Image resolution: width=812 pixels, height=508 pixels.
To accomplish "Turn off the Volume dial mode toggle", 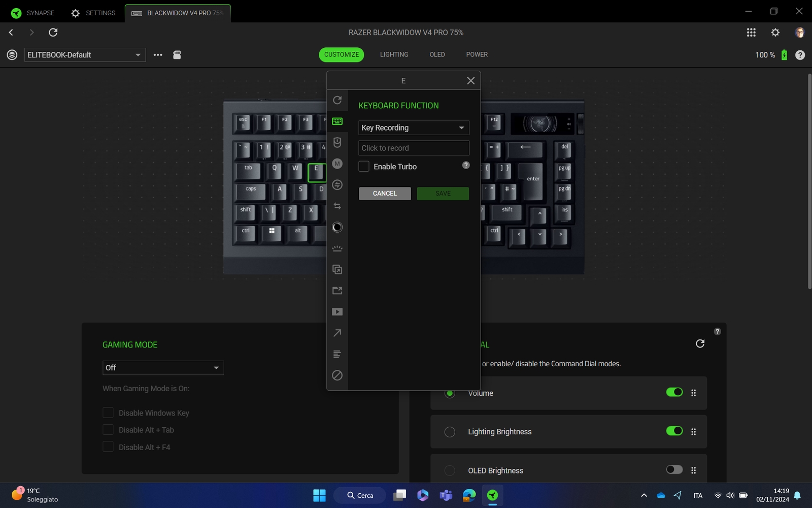I will (674, 392).
